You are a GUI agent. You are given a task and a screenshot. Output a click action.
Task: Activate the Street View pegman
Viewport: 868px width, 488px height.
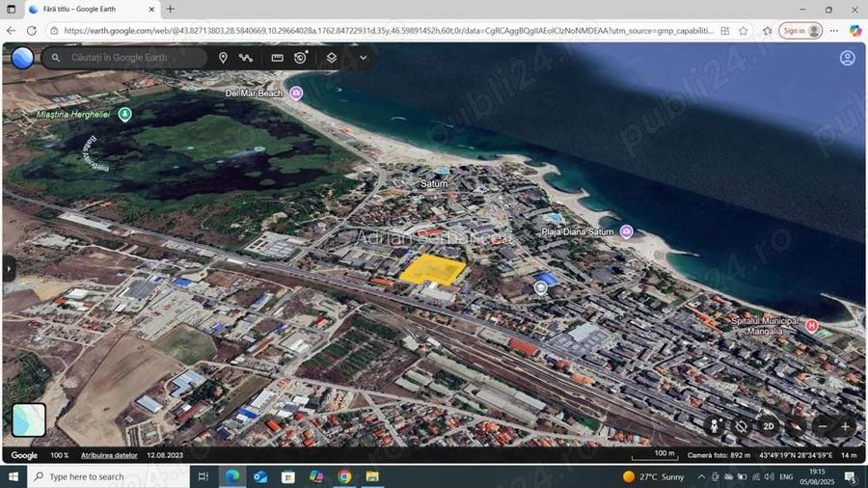[715, 426]
